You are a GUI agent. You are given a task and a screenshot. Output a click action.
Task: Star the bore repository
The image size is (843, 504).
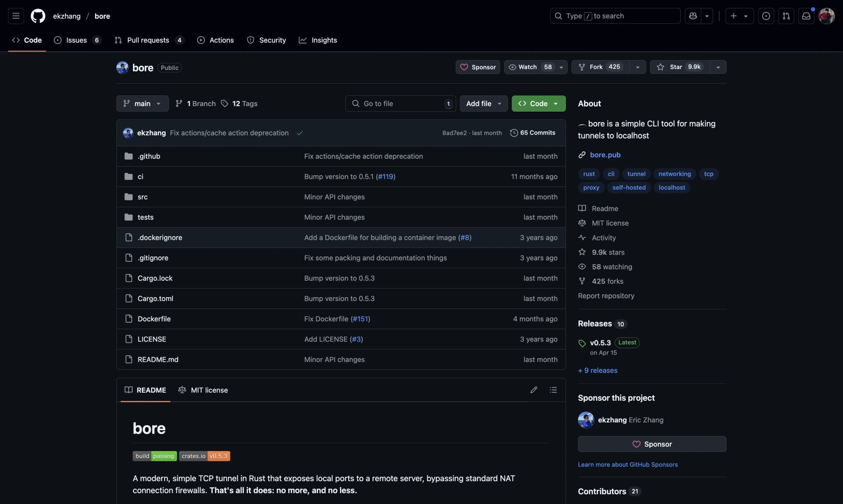tap(680, 67)
